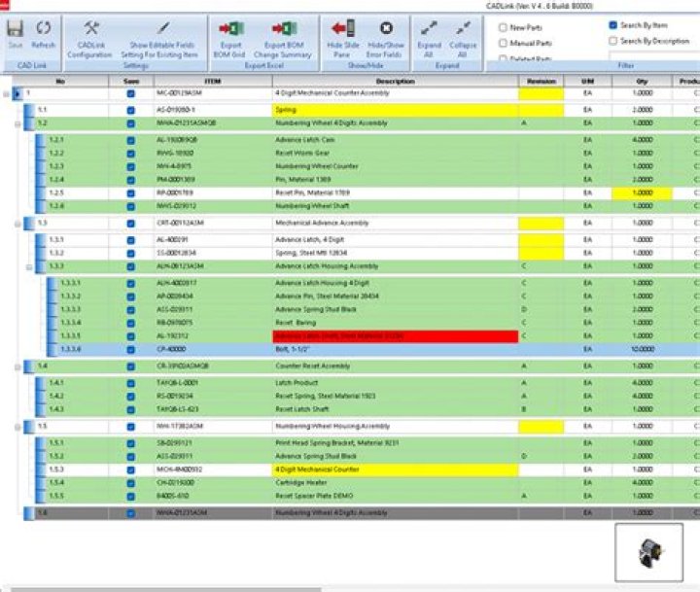Enable Search By Description option
The image size is (700, 592).
click(x=612, y=41)
